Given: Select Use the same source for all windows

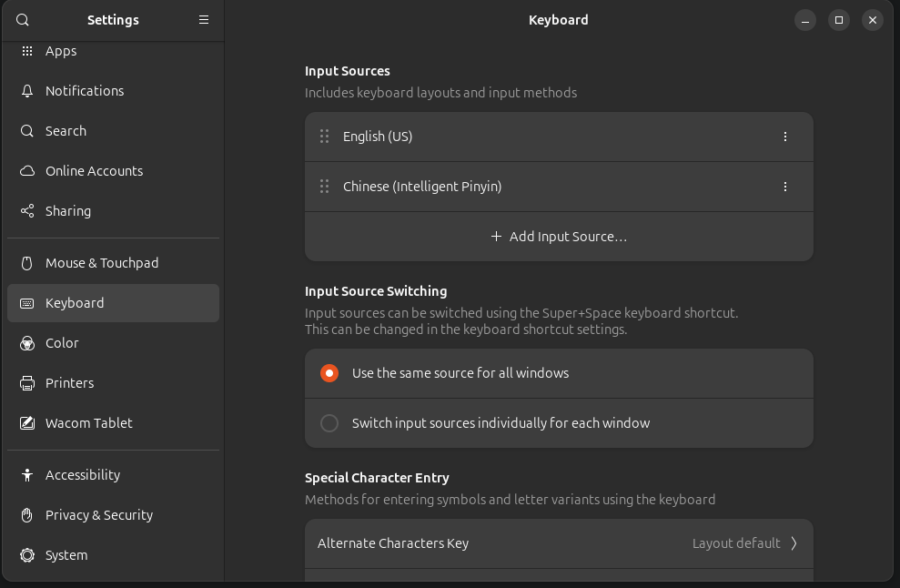Looking at the screenshot, I should coord(329,373).
